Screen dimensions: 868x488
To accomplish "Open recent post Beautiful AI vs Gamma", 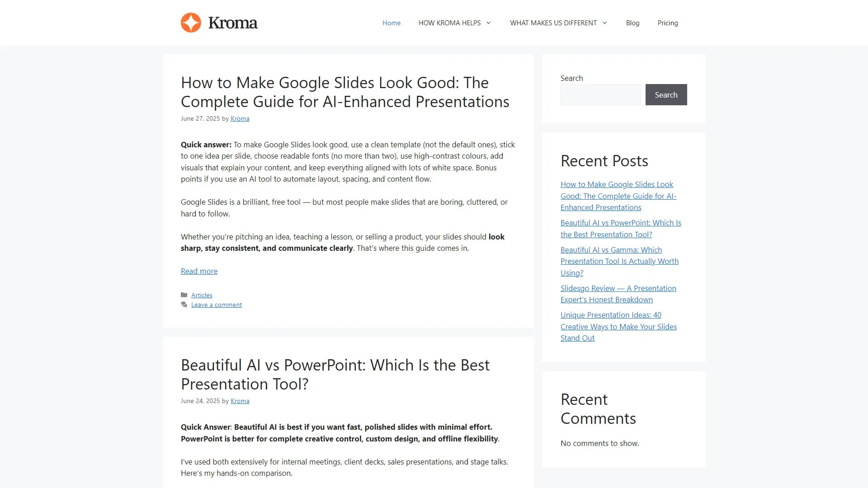I will [x=619, y=261].
